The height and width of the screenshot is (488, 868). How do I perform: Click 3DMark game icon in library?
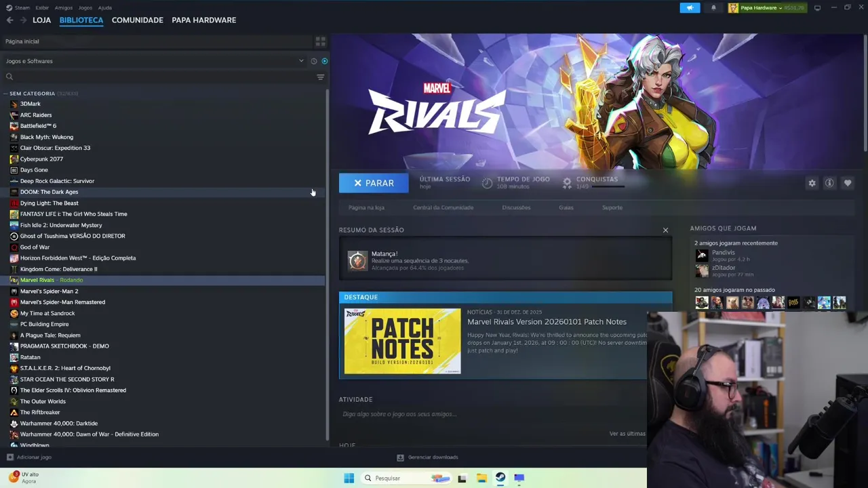(14, 104)
